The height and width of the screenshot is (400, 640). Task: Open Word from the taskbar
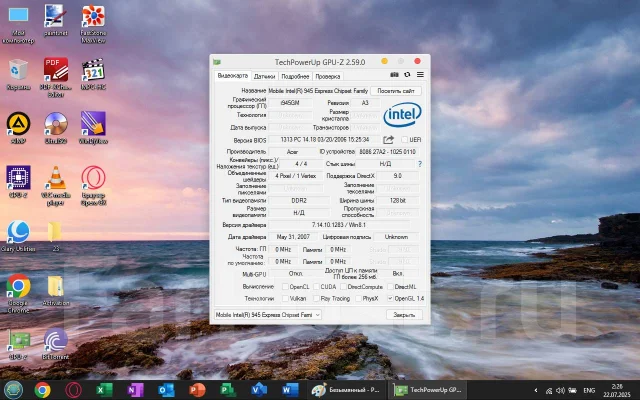[290, 390]
